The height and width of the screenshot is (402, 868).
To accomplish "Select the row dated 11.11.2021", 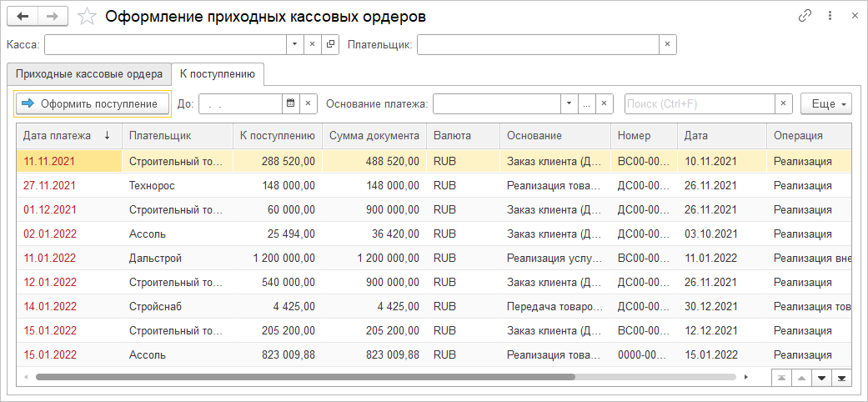I will 434,161.
